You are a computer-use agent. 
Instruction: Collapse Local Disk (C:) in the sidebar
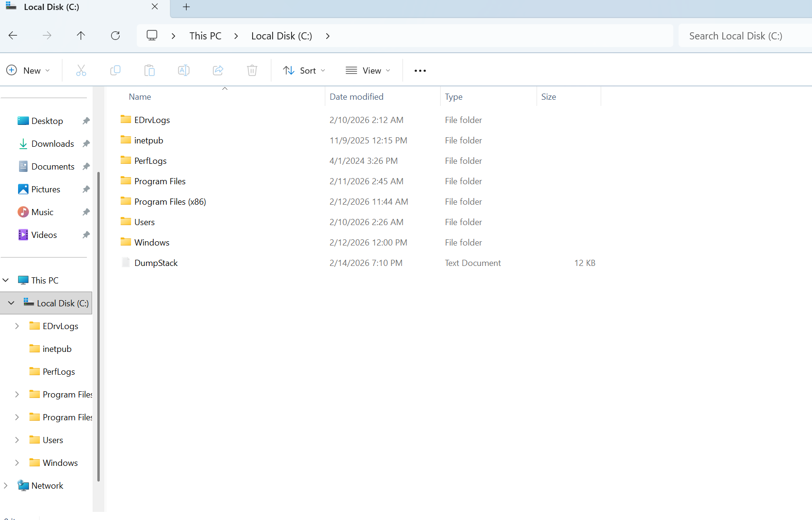10,303
